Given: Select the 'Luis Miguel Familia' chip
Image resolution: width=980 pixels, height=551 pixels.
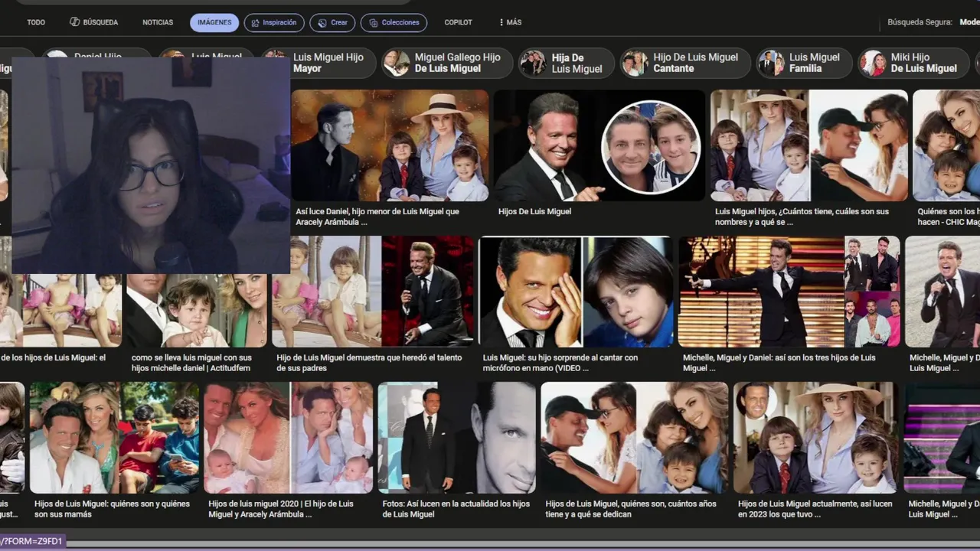Looking at the screenshot, I should tap(804, 63).
